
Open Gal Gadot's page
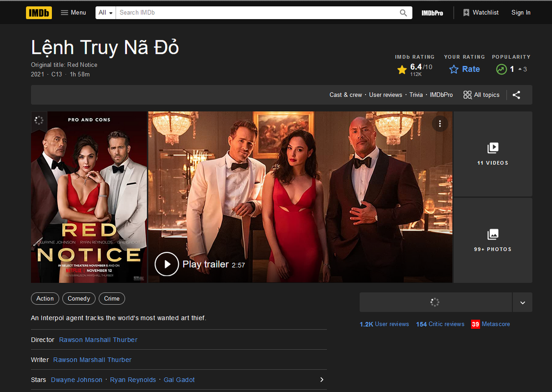point(179,380)
